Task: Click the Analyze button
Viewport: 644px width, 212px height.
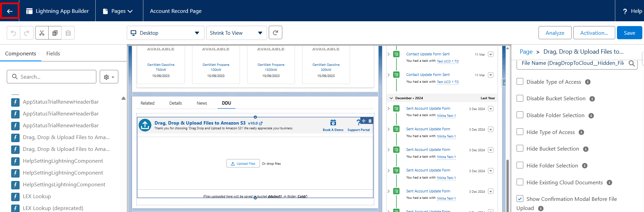Action: 555,33
